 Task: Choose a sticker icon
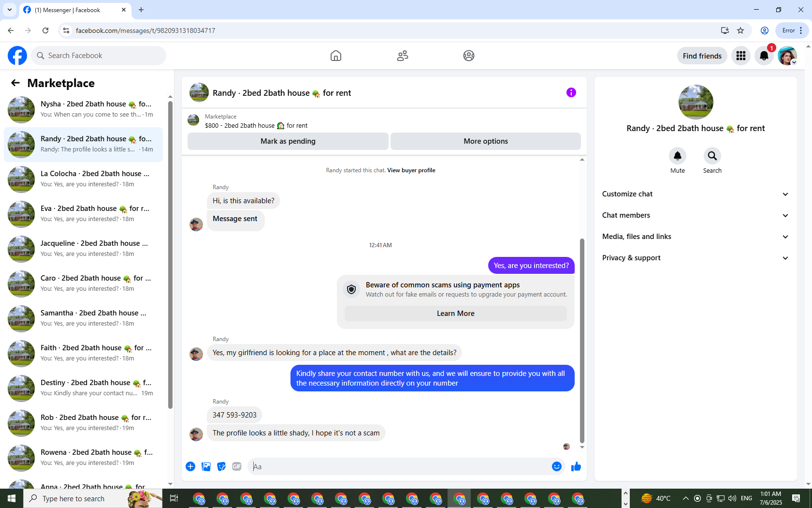pos(221,466)
